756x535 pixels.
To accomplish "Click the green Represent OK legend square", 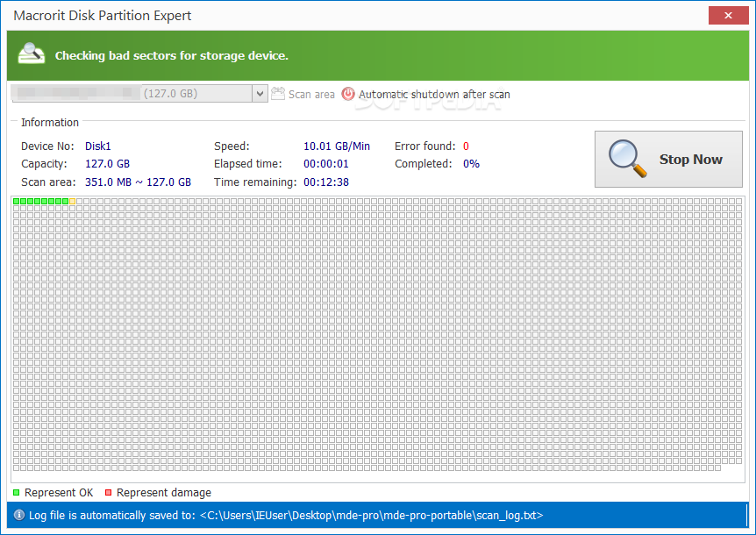I will pos(17,493).
